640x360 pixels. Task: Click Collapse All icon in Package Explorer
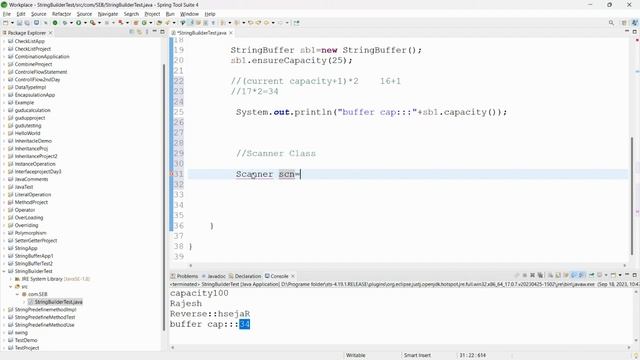131,32
